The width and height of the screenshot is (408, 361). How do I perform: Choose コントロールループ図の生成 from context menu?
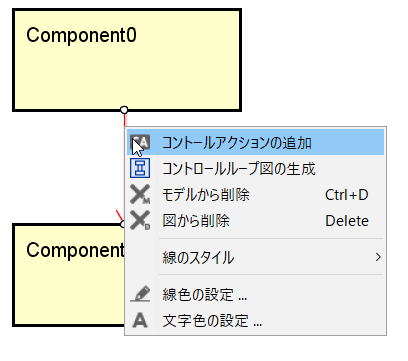[x=255, y=169]
